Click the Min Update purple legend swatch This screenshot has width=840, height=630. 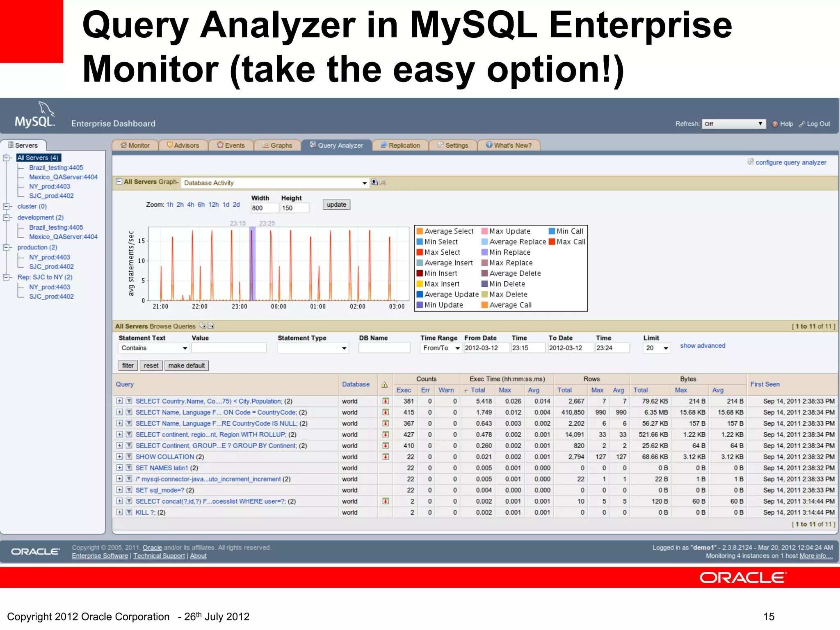(420, 305)
